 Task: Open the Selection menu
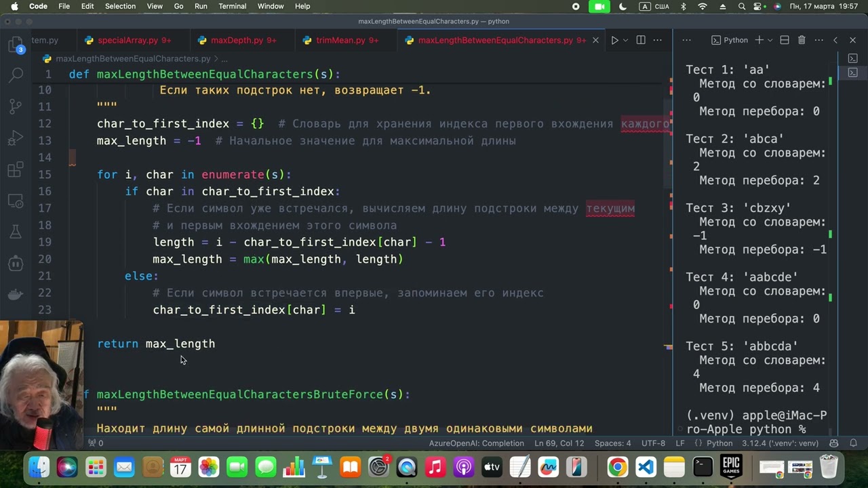tap(120, 6)
